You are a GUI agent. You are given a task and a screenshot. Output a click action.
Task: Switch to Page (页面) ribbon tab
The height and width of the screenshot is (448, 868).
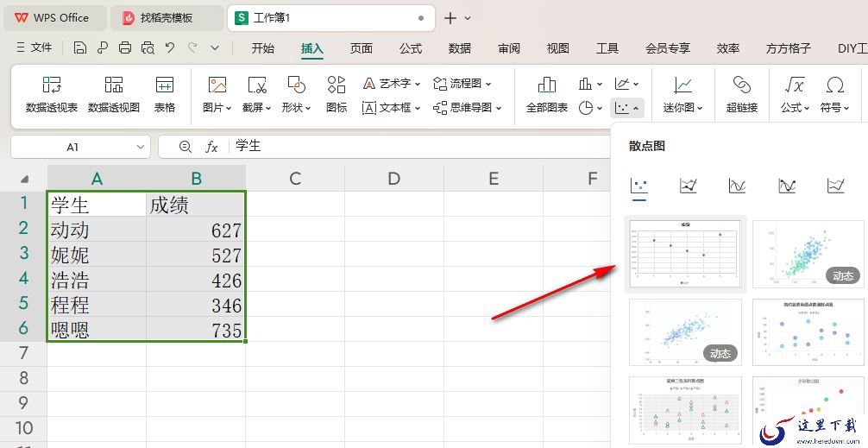point(361,48)
